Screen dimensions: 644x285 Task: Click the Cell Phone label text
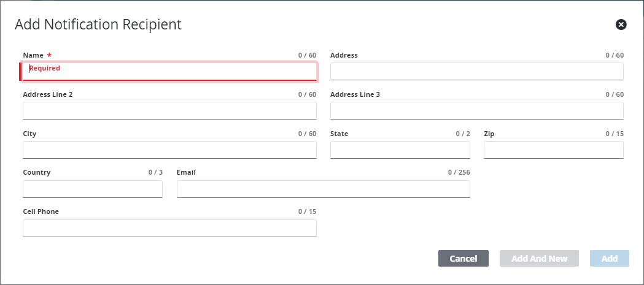pos(41,211)
